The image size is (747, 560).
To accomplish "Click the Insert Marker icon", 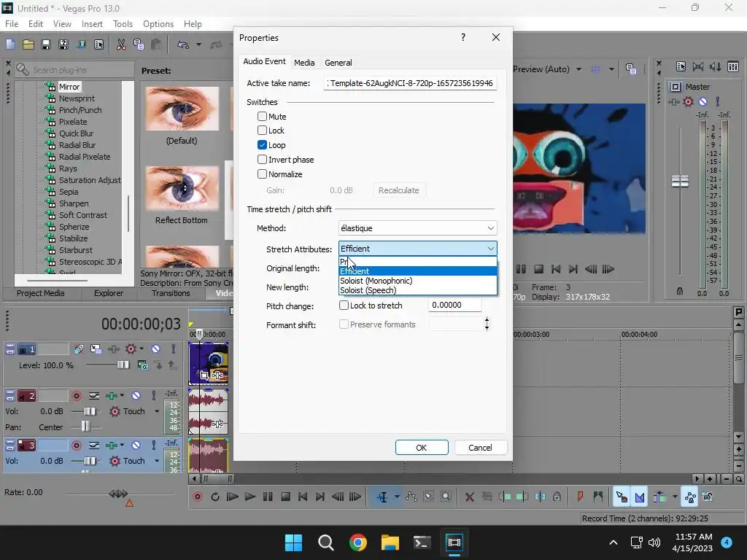I will pos(580,497).
